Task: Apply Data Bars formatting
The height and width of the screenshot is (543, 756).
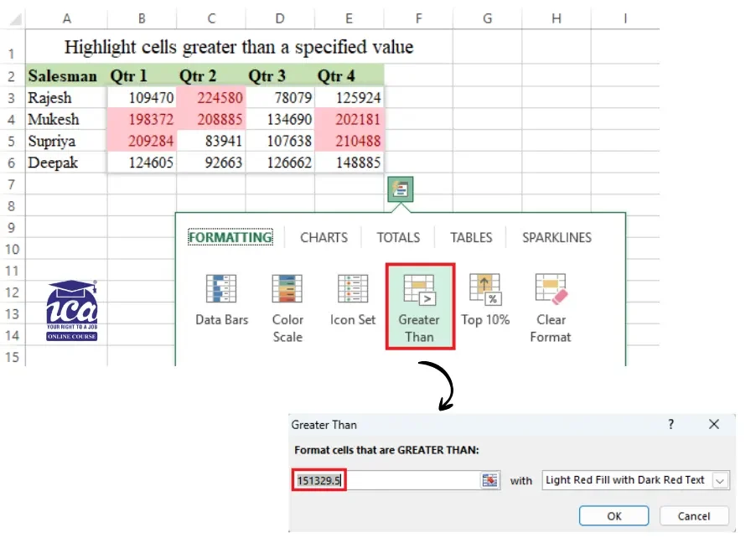Action: point(221,297)
